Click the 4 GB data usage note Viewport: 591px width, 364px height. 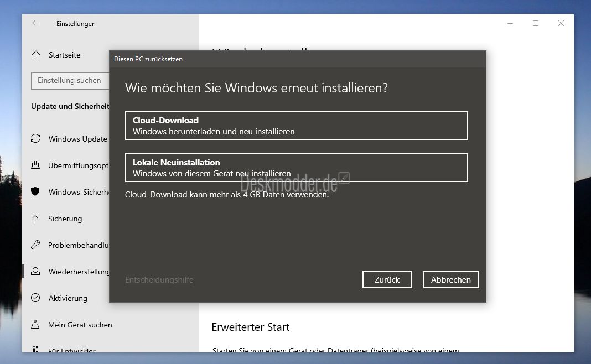(227, 194)
